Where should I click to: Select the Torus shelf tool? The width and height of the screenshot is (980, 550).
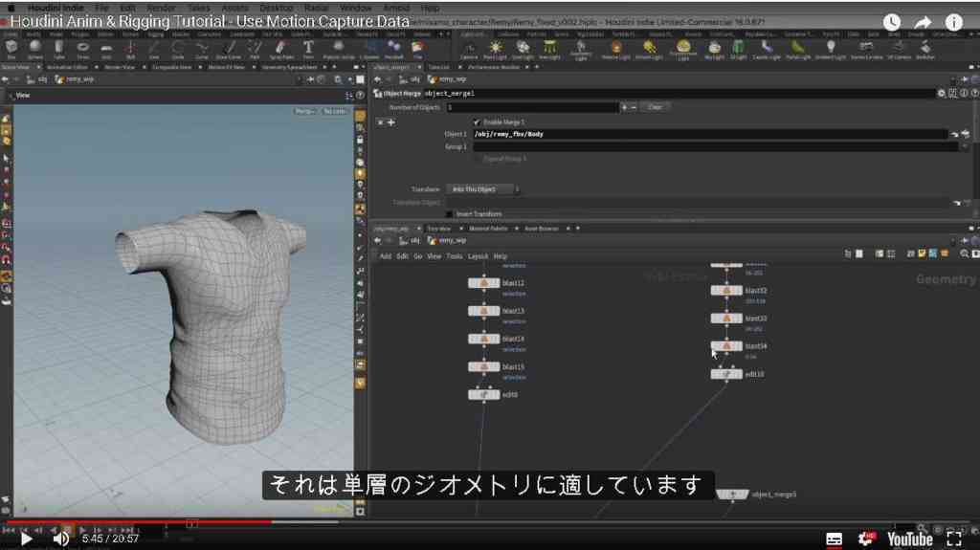(82, 48)
